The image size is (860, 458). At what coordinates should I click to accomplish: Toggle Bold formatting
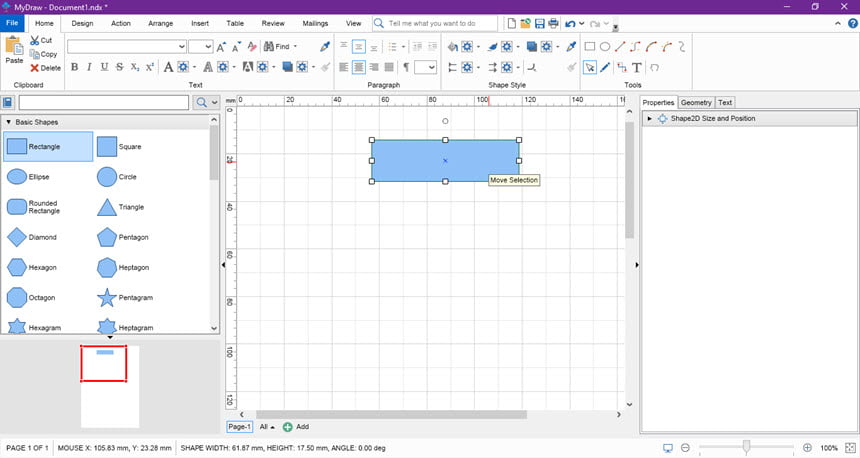click(75, 67)
